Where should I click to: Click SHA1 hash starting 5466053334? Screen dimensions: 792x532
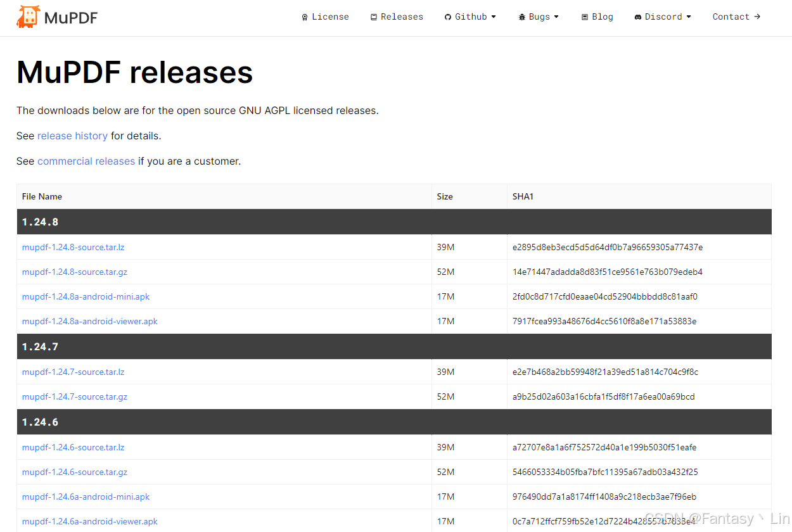[605, 472]
